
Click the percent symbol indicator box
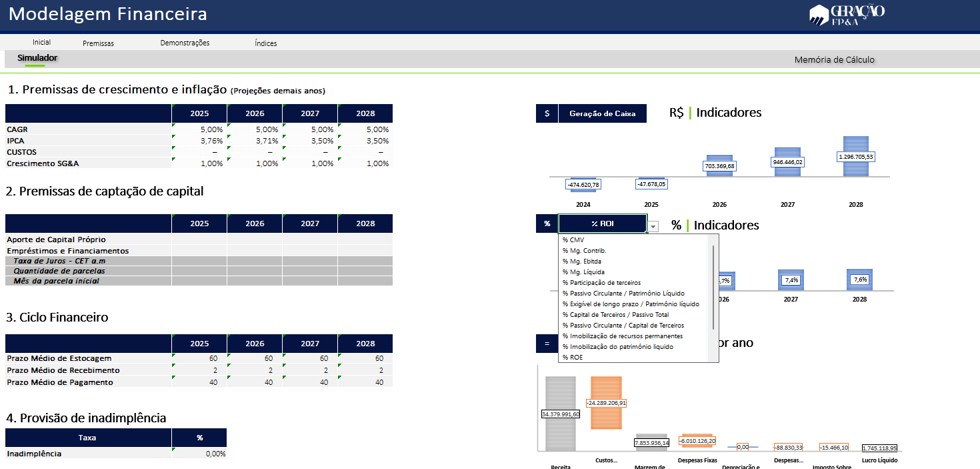click(547, 223)
